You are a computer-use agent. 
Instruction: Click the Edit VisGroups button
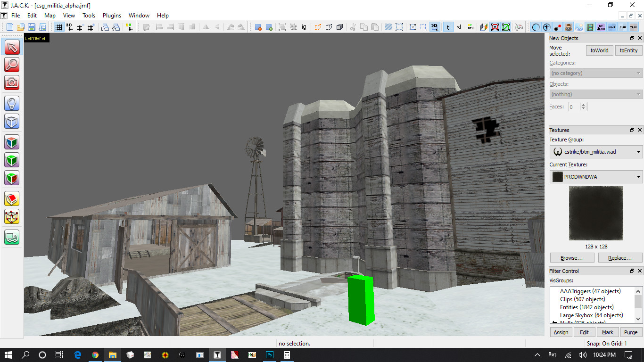tap(584, 332)
